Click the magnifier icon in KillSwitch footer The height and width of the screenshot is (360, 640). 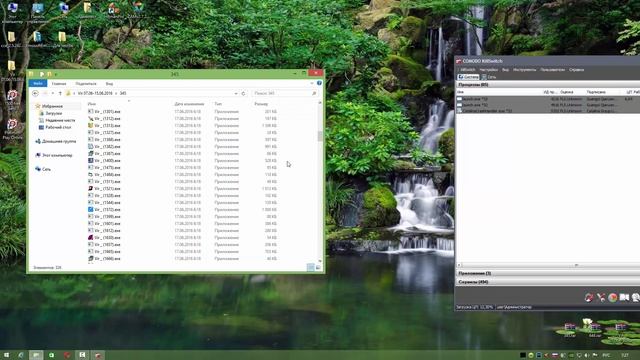[x=636, y=298]
